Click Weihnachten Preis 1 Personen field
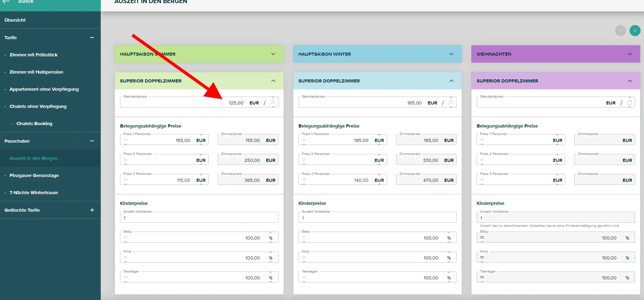 click(521, 140)
